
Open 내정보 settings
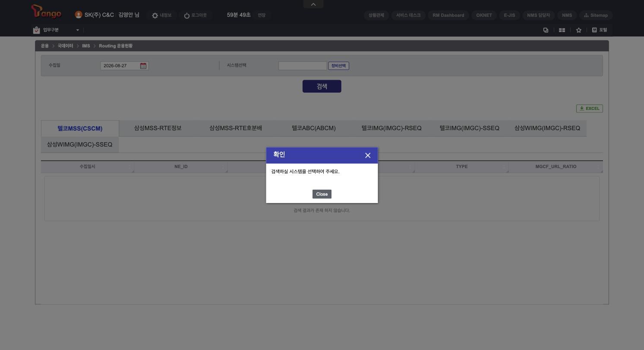tap(161, 15)
